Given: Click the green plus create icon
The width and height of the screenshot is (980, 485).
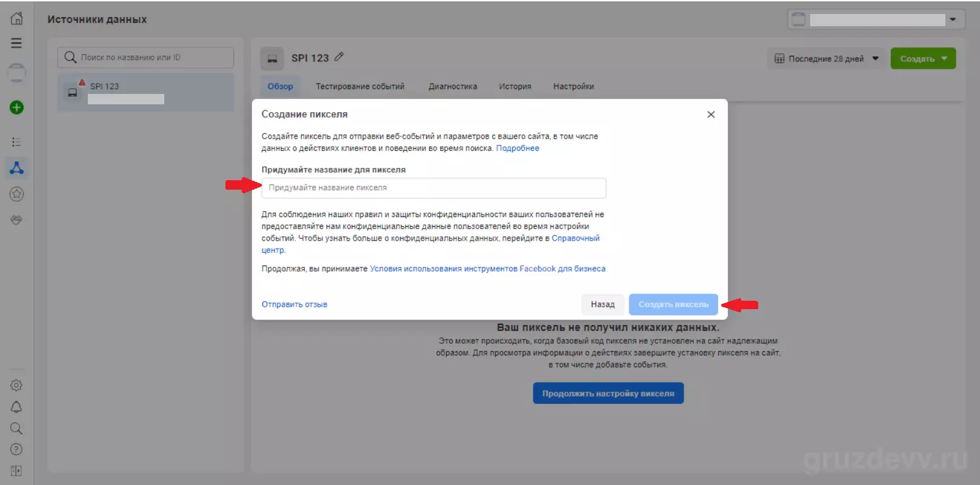Looking at the screenshot, I should [x=17, y=107].
